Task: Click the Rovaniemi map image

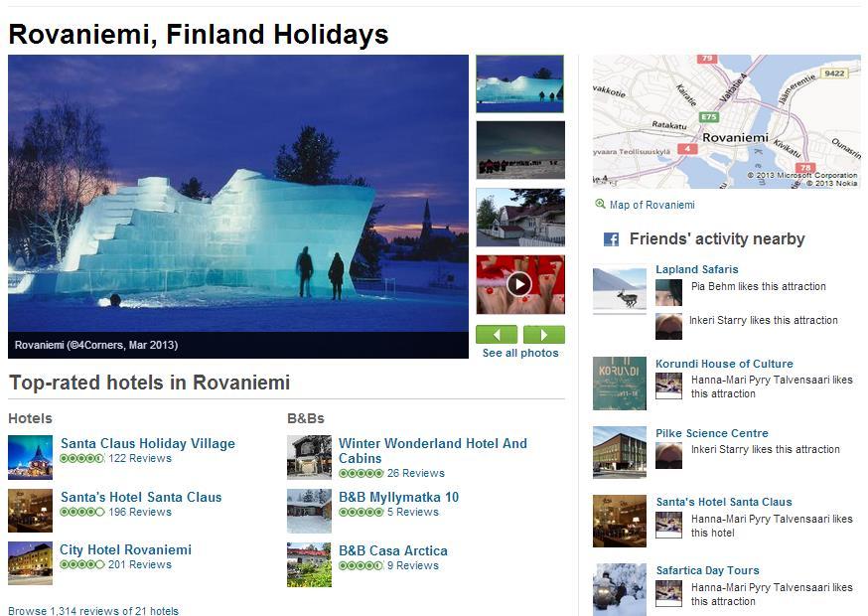Action: pyautogui.click(x=726, y=121)
